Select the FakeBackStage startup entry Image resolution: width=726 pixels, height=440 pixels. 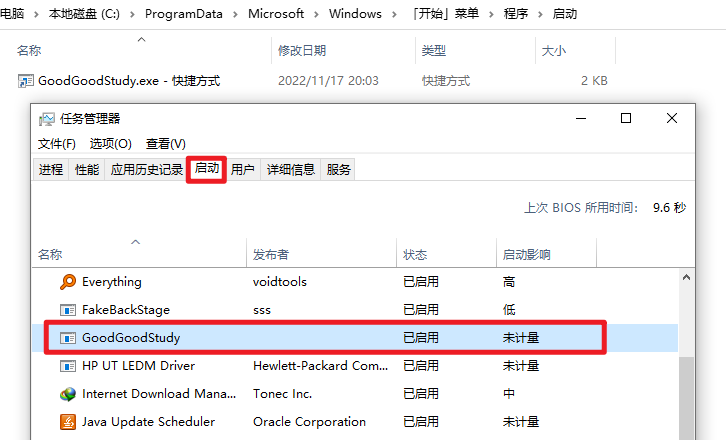355,310
